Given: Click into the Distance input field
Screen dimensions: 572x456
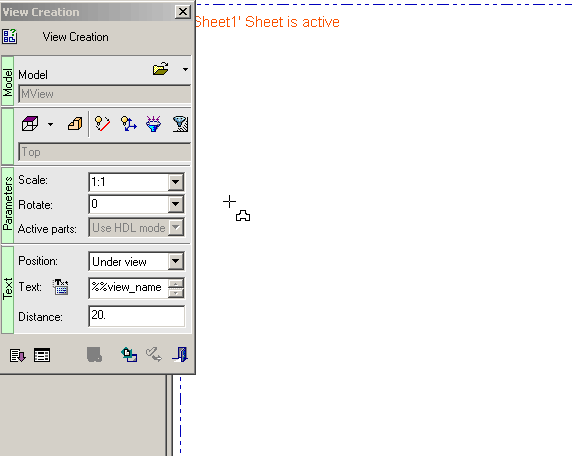Looking at the screenshot, I should click(136, 316).
